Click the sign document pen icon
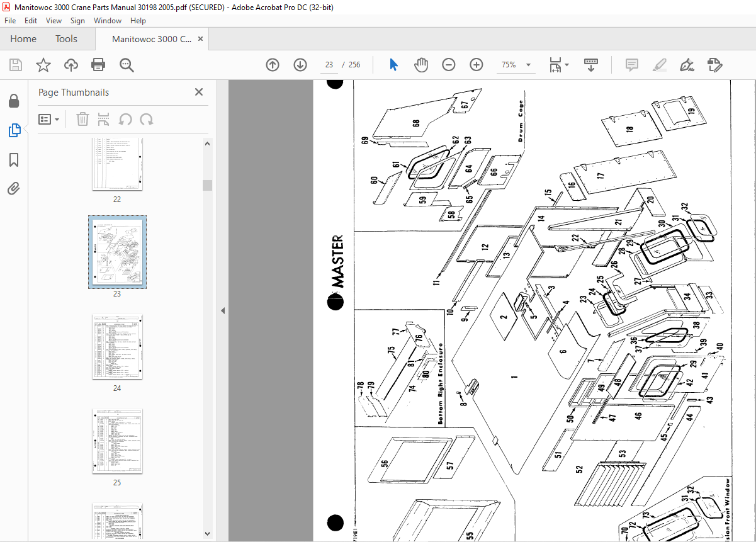The width and height of the screenshot is (756, 542). (687, 65)
